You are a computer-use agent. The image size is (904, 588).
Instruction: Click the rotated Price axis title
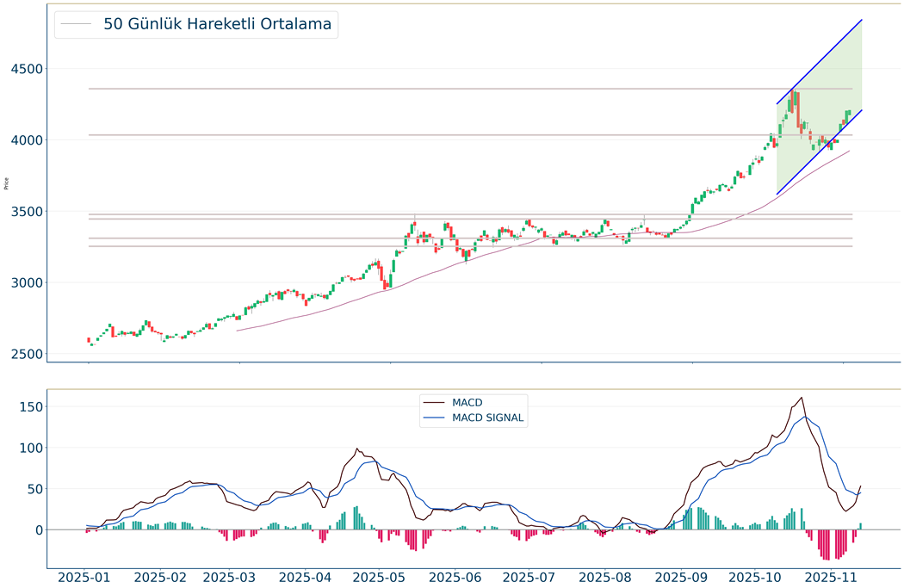pyautogui.click(x=7, y=183)
